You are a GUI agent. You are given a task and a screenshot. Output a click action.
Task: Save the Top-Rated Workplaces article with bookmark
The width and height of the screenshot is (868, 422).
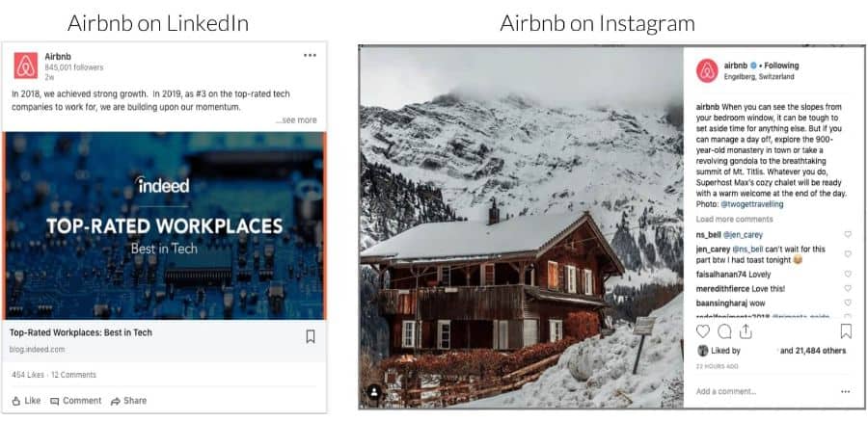coord(311,336)
